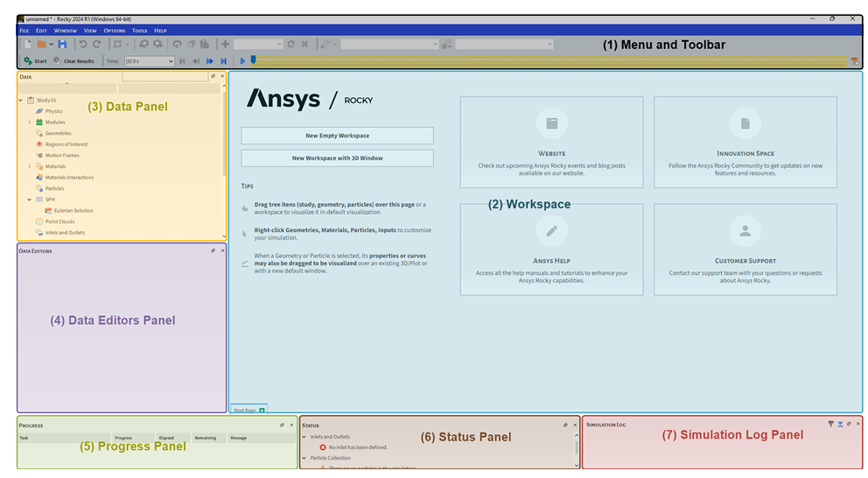Select Motion Frames tree item
Image resolution: width=868 pixels, height=478 pixels.
pos(62,156)
